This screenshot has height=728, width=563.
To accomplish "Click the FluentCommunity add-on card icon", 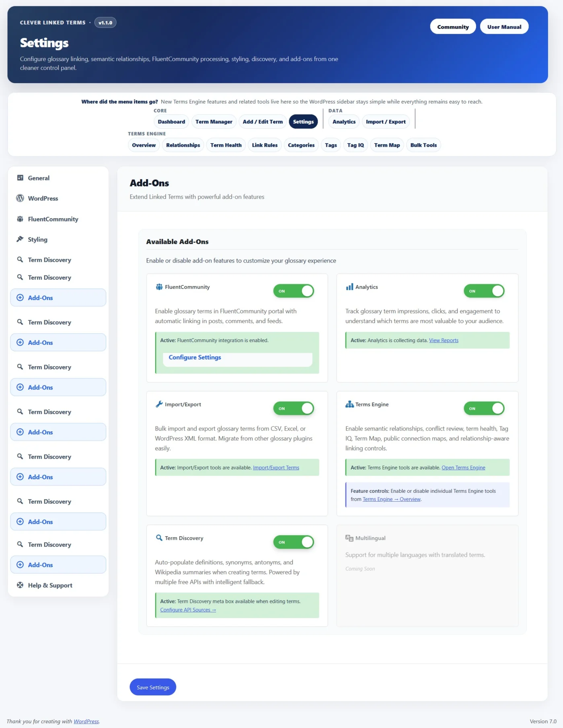I will pyautogui.click(x=159, y=287).
